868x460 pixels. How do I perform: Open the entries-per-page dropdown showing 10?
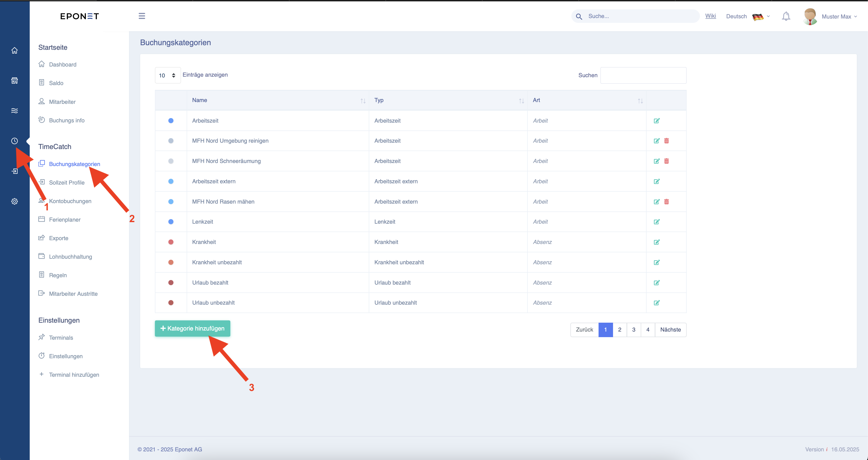click(x=167, y=75)
